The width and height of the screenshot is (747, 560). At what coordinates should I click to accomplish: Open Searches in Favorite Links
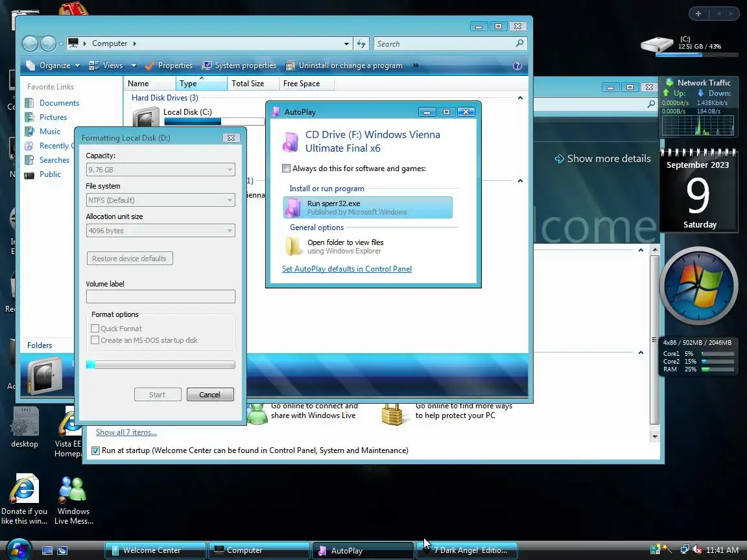(54, 160)
